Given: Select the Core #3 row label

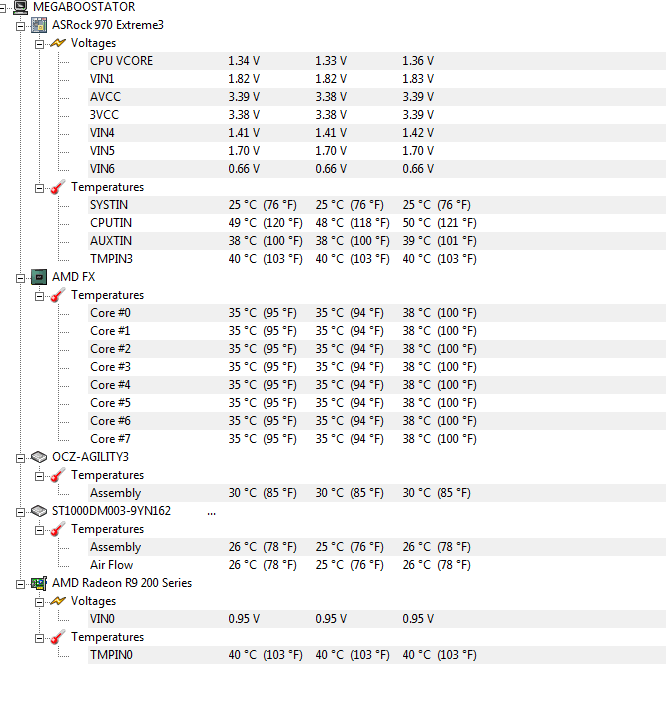Looking at the screenshot, I should coord(110,367).
